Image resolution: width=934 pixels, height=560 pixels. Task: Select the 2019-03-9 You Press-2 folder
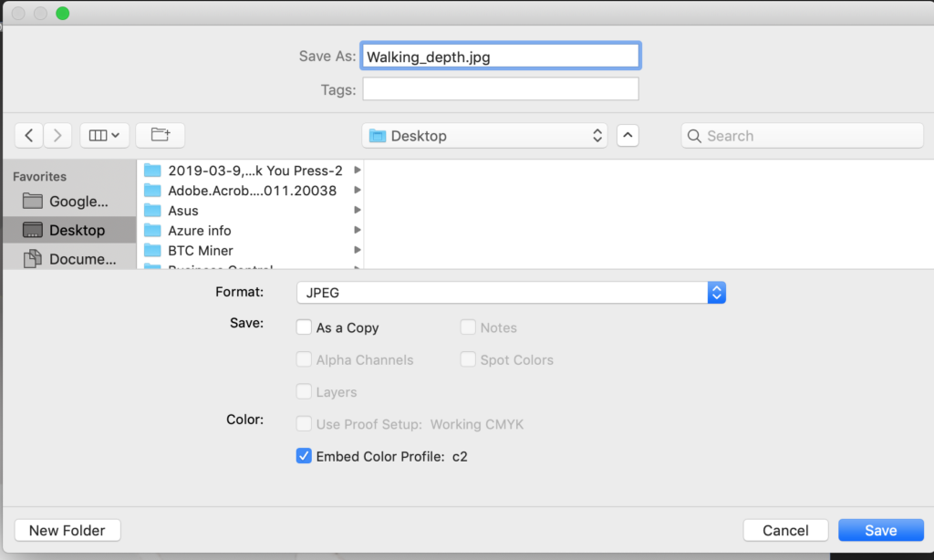pos(251,171)
